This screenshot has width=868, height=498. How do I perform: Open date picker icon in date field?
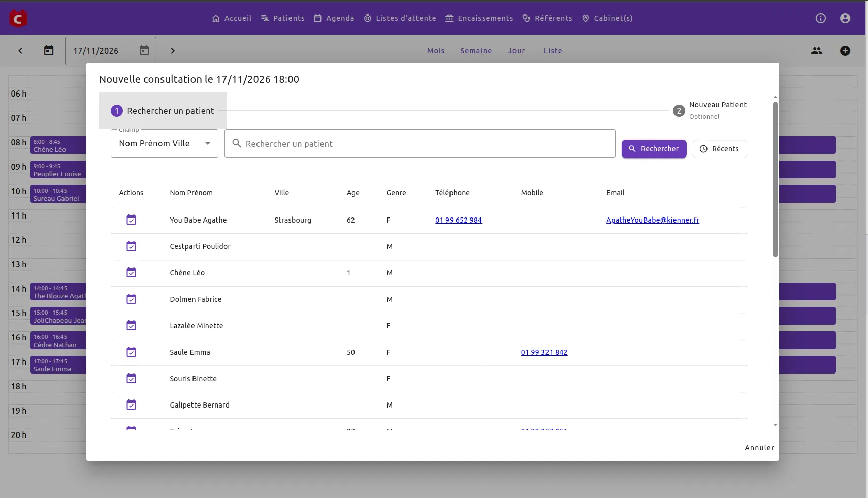(x=144, y=51)
